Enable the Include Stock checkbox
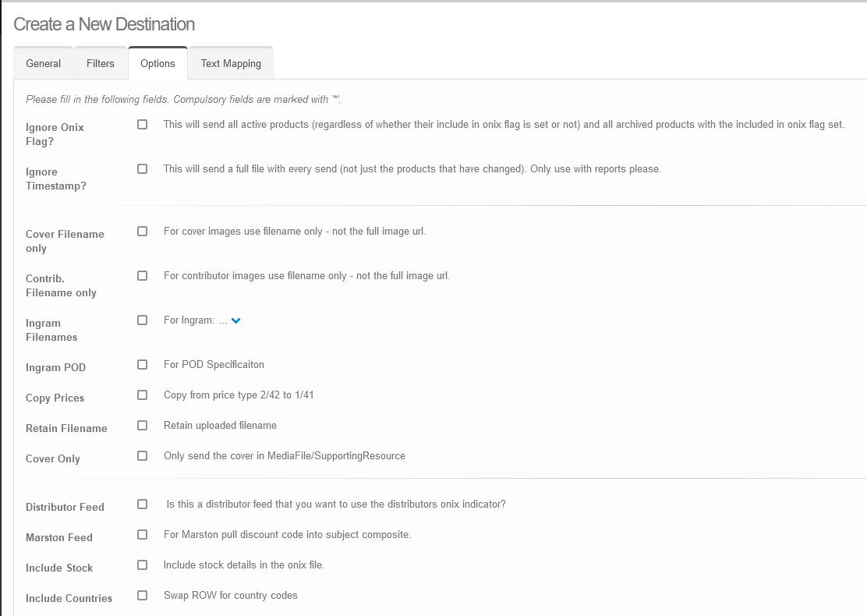This screenshot has height=616, width=867. pyautogui.click(x=142, y=565)
